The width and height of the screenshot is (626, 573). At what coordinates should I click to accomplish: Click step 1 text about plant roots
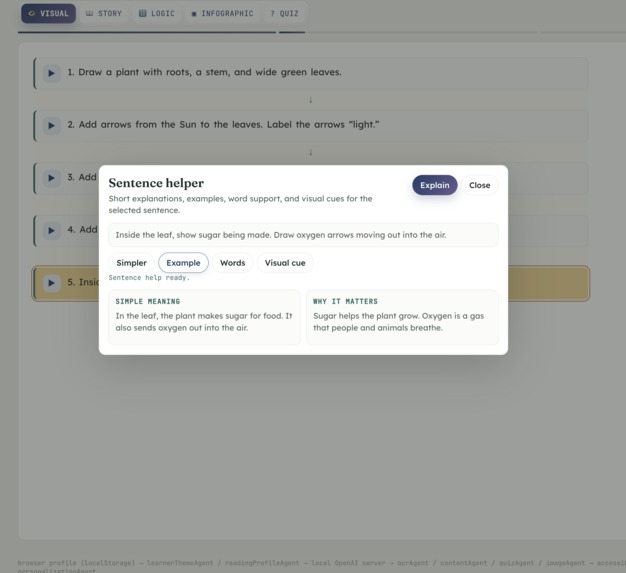click(x=204, y=72)
